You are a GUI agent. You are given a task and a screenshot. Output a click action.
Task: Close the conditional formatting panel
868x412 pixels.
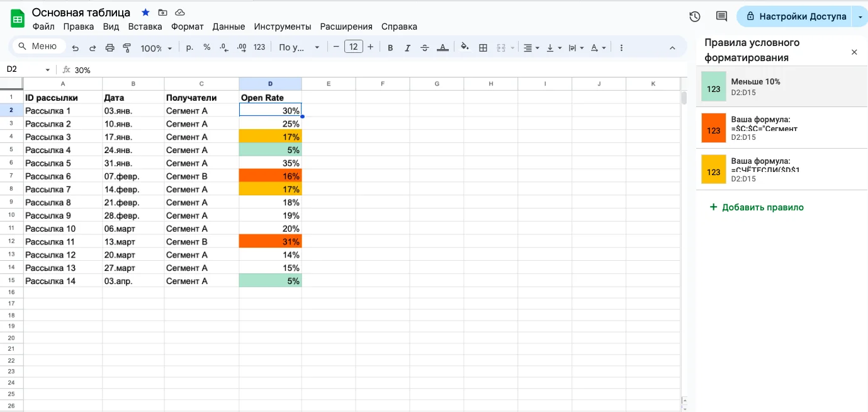point(854,52)
